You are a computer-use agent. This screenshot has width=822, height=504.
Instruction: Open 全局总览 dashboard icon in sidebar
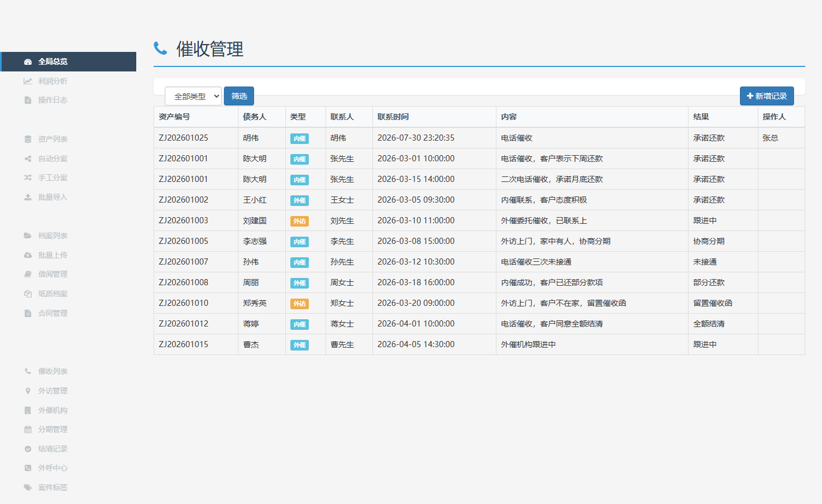[x=27, y=62]
